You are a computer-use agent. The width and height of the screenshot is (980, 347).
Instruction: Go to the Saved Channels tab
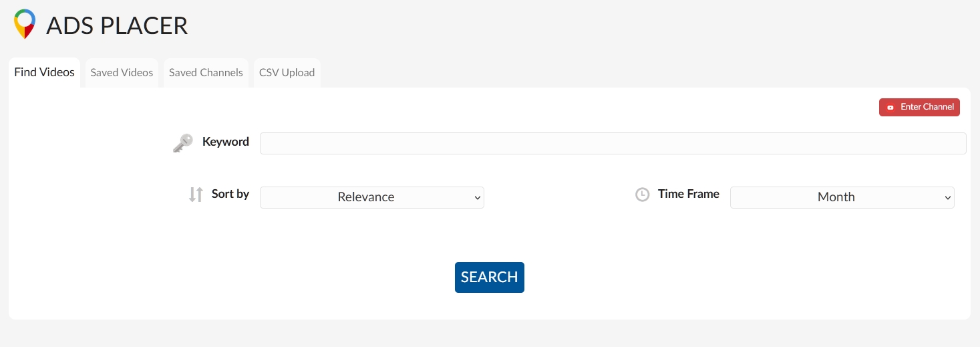(206, 73)
